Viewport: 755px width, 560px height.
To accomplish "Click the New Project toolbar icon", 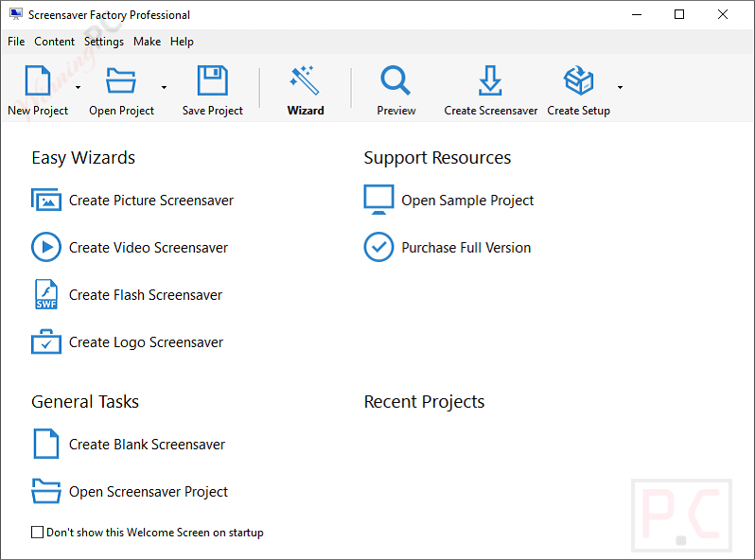I will [x=38, y=80].
